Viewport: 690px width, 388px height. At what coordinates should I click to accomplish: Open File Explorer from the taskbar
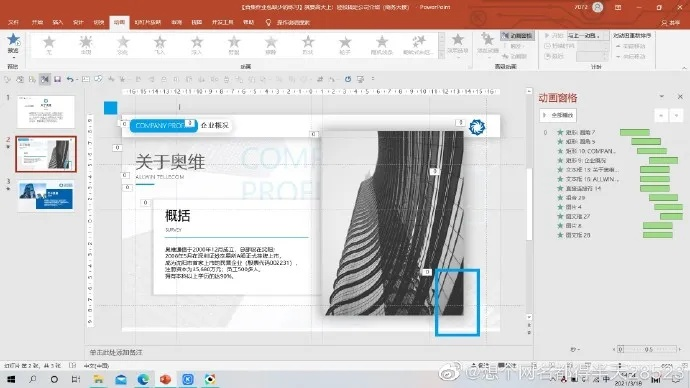(98, 379)
